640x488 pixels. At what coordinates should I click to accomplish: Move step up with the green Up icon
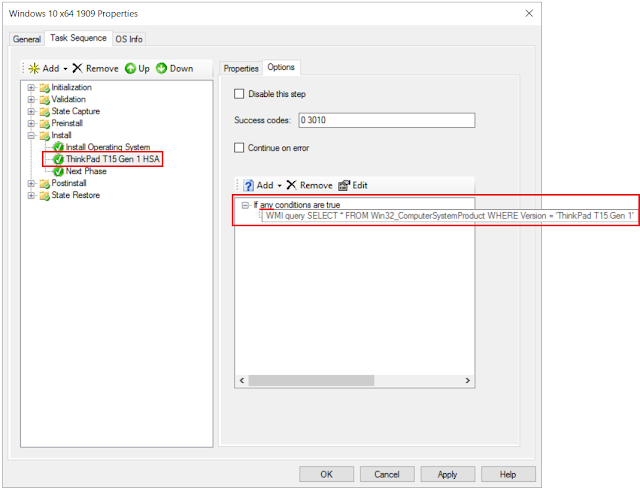tap(130, 68)
